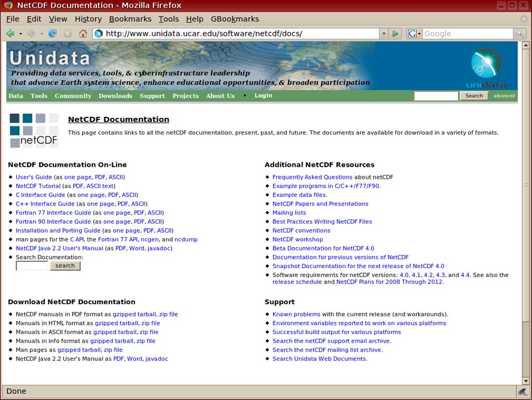Image resolution: width=532 pixels, height=400 pixels.
Task: Open Frequently Asked Questions link
Action: tap(313, 177)
